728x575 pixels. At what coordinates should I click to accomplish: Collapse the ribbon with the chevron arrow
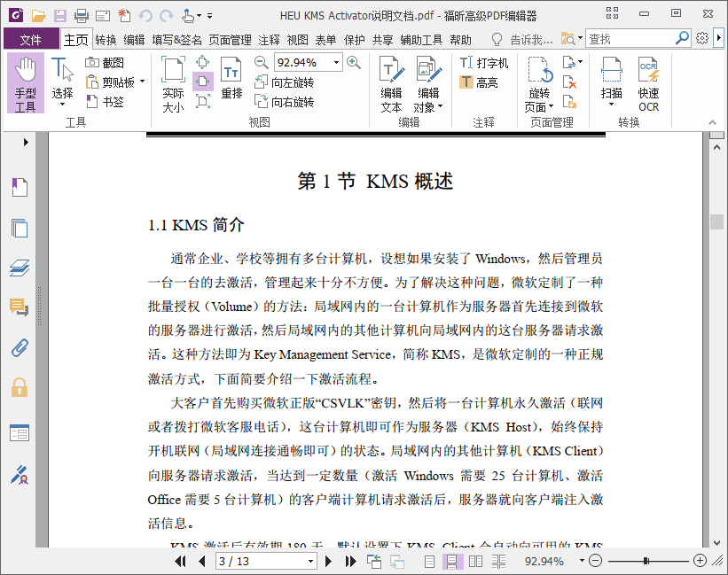(713, 122)
